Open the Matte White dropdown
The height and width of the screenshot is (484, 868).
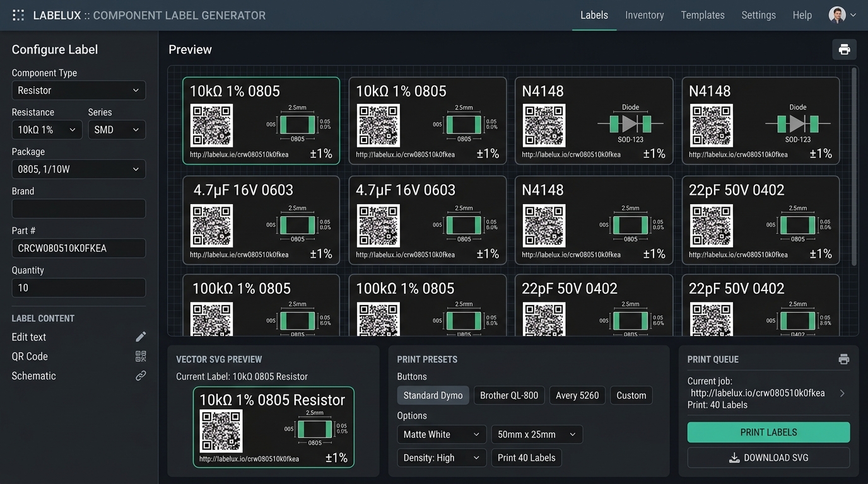point(442,434)
